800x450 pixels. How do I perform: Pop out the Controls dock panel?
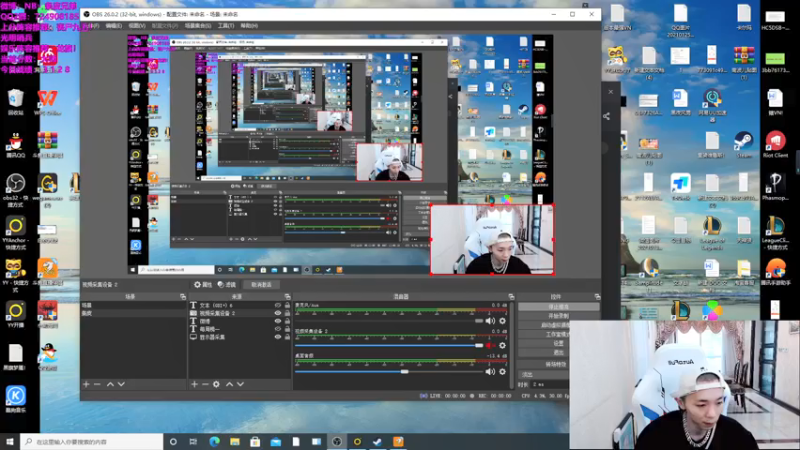[597, 296]
